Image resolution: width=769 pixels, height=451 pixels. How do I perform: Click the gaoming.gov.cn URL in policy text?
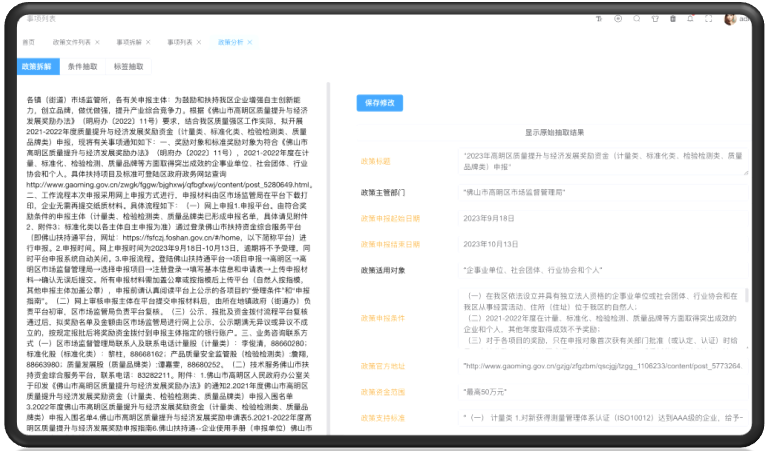coord(168,185)
